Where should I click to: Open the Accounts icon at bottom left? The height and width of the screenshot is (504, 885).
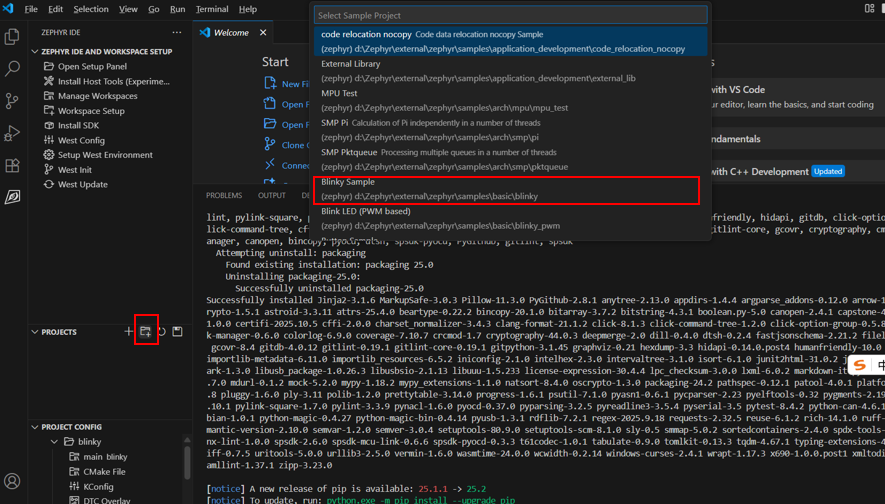click(x=12, y=481)
